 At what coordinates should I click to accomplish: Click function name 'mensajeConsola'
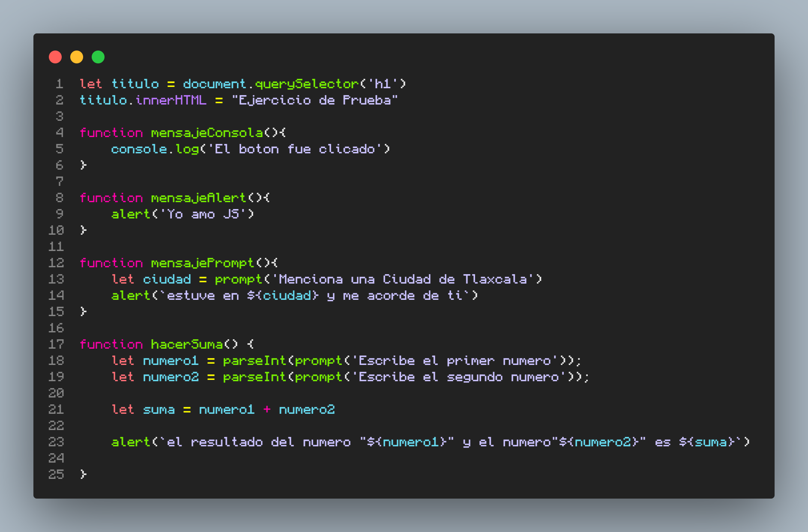point(207,133)
